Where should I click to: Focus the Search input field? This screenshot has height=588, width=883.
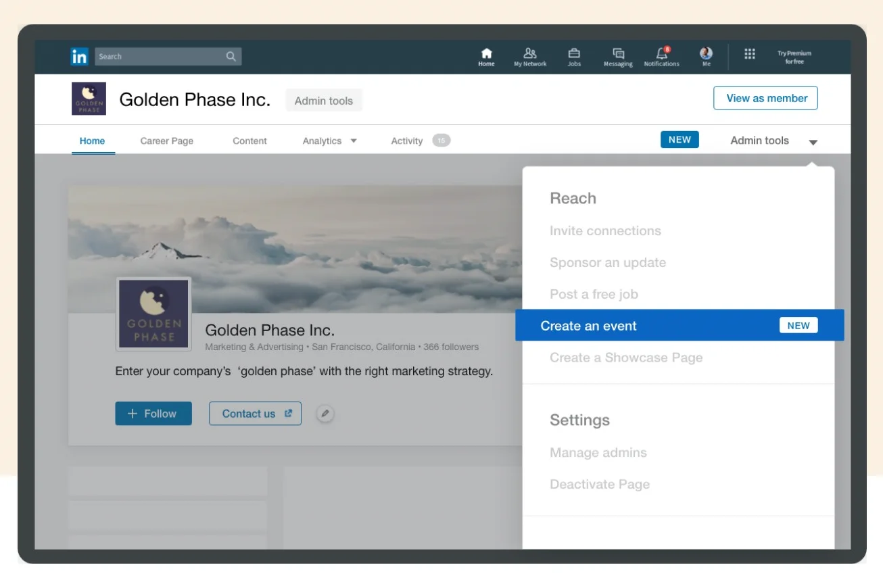(x=168, y=57)
